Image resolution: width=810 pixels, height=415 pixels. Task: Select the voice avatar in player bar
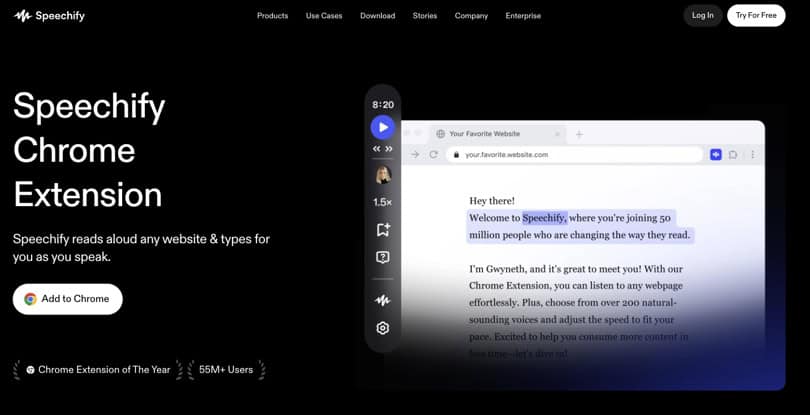383,175
